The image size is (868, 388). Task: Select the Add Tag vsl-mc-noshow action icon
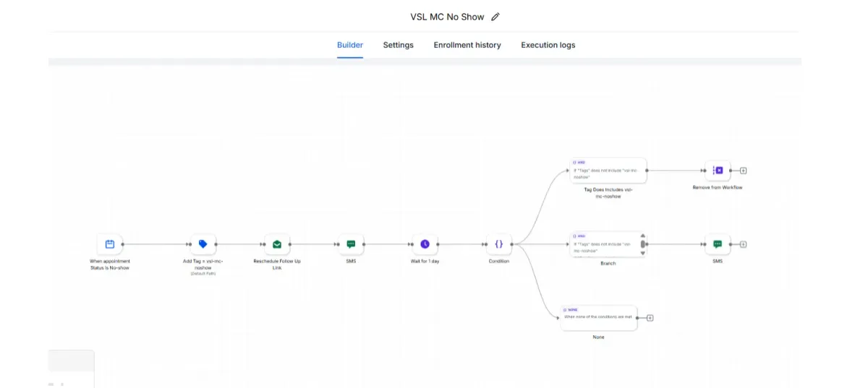[x=203, y=244]
